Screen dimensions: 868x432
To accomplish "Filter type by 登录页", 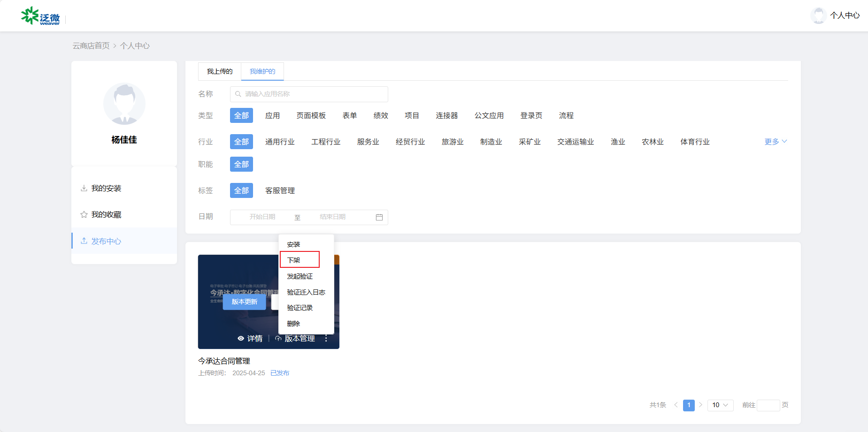I will click(x=531, y=115).
